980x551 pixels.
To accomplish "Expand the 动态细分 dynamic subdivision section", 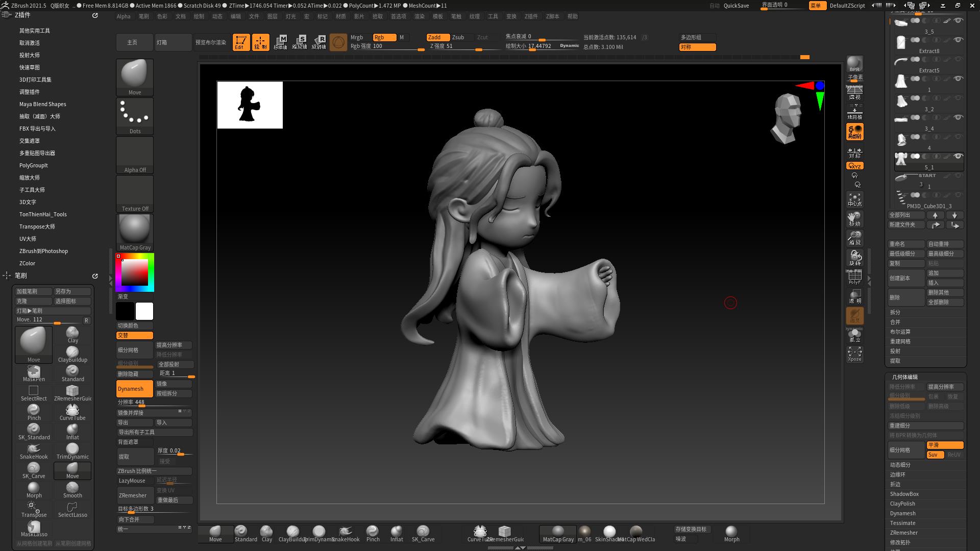I will pyautogui.click(x=900, y=465).
